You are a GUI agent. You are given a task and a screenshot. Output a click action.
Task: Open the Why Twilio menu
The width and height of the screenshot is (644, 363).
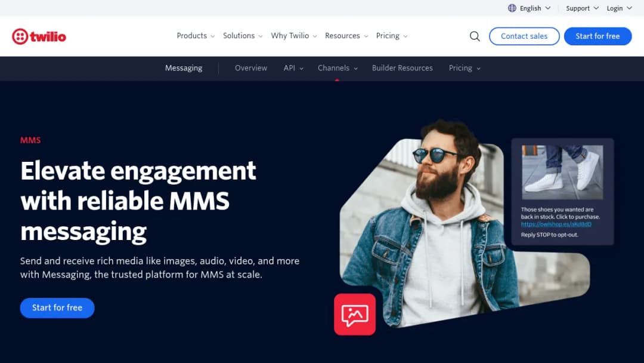point(293,36)
